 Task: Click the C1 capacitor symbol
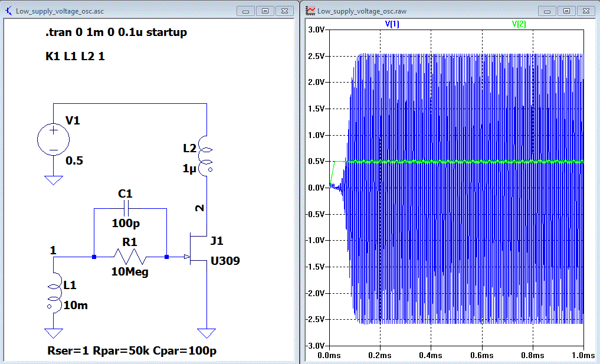pyautogui.click(x=127, y=209)
